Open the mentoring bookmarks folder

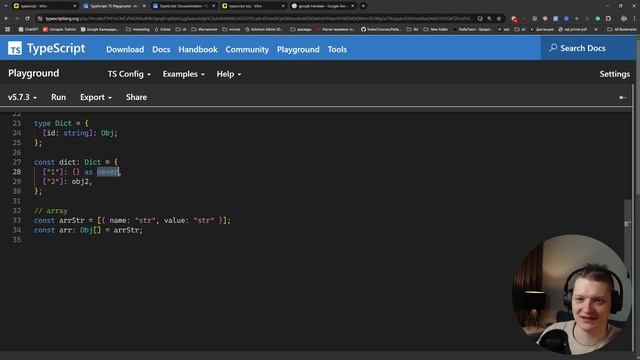pyautogui.click(x=138, y=29)
